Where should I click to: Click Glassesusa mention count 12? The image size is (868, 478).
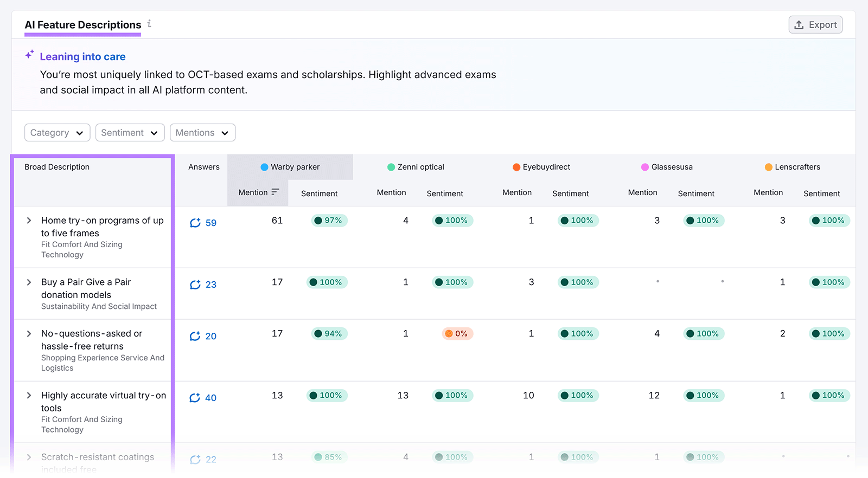click(x=654, y=396)
